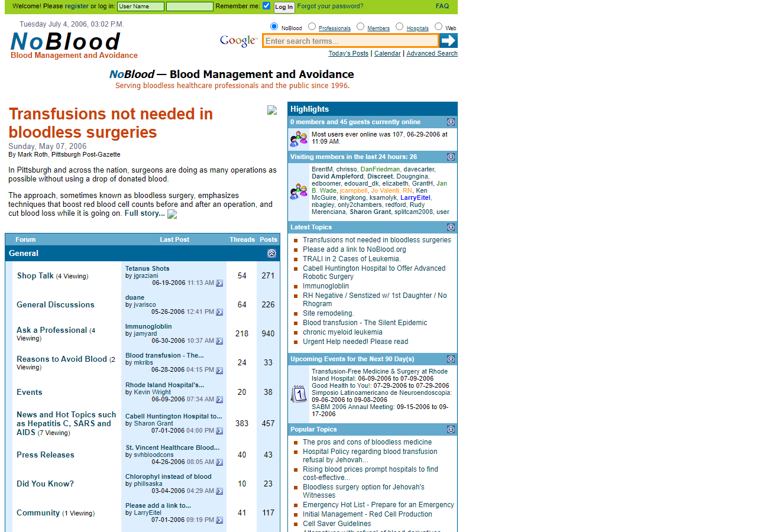
Task: Collapse the Popular Topics section
Action: 451,430
